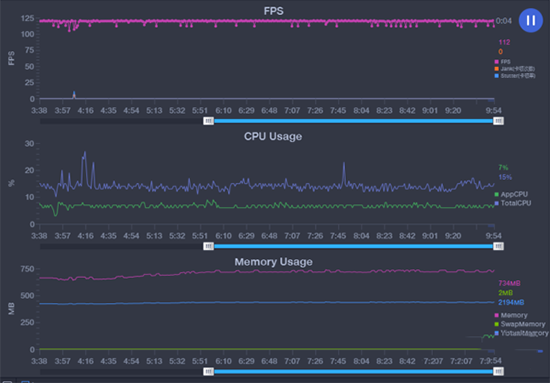Image resolution: width=550 pixels, height=383 pixels.
Task: Click the '30' tick on the CPU Usage axis
Action: pos(29,143)
